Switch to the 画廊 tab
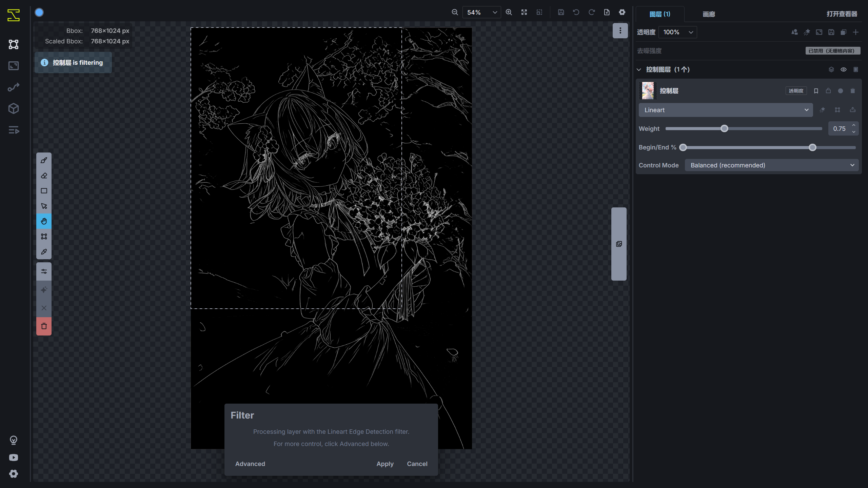Viewport: 868px width, 488px height. (709, 14)
